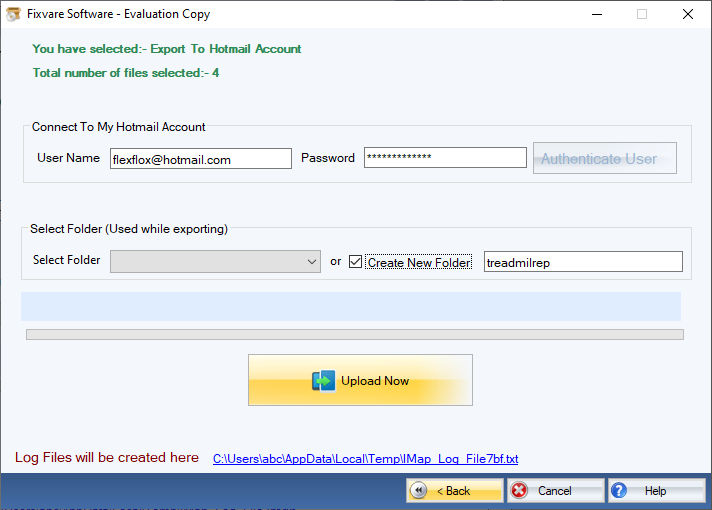This screenshot has height=510, width=712.
Task: Click the upload progress bar
Action: [355, 335]
